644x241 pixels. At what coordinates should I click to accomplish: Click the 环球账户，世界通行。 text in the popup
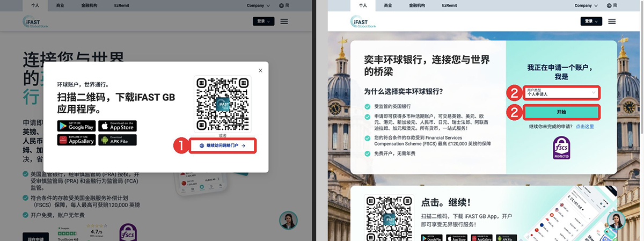pyautogui.click(x=83, y=84)
